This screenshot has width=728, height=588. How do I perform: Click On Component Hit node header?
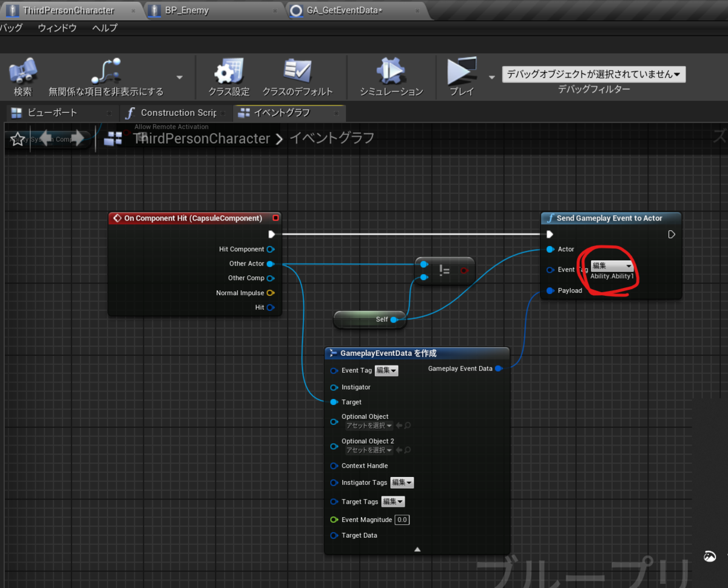[x=195, y=218]
